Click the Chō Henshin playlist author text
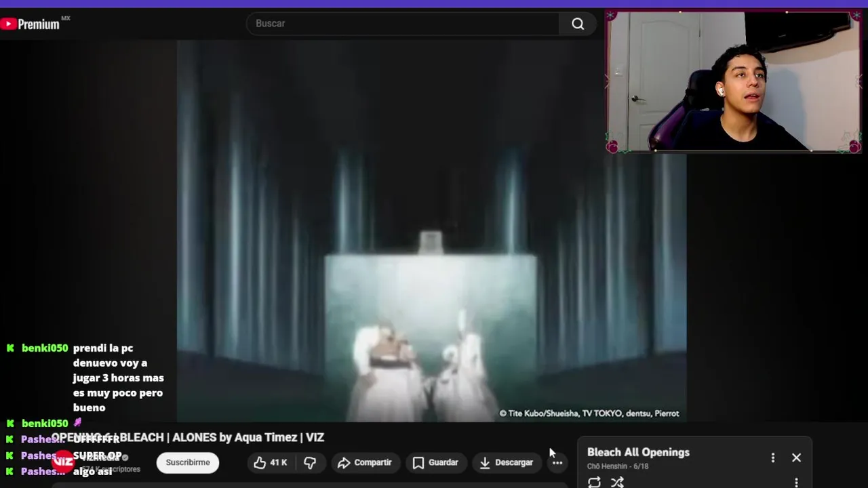The height and width of the screenshot is (488, 868). pos(609,466)
